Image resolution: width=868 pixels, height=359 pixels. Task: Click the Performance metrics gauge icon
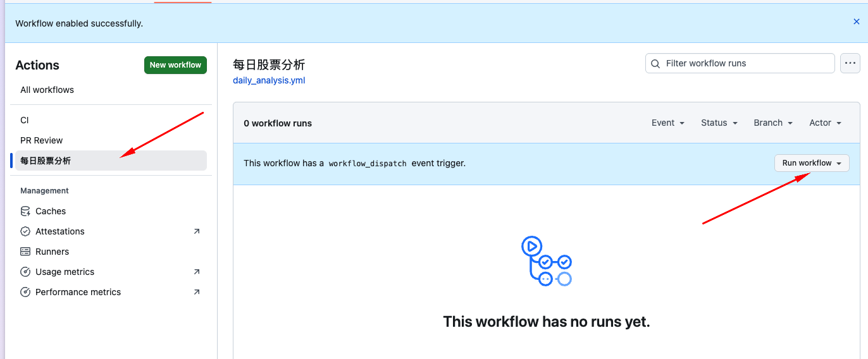click(25, 292)
